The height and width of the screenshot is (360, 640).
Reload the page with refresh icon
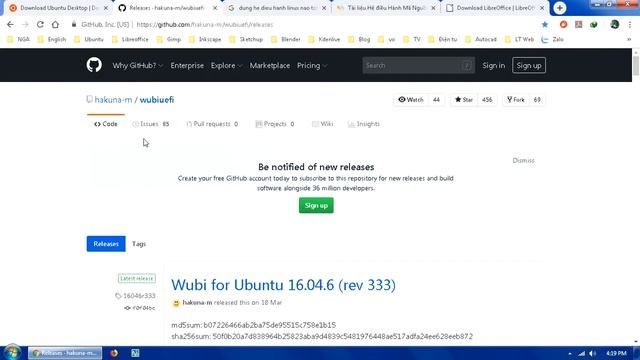40,24
